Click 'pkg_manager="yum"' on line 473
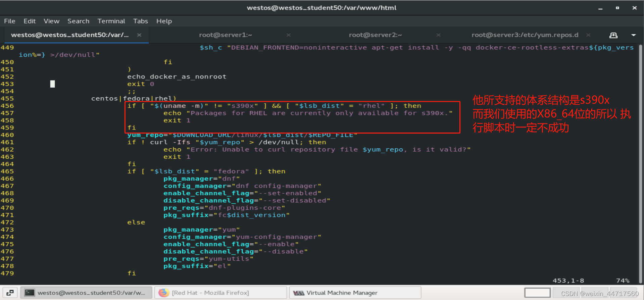 pyautogui.click(x=202, y=230)
